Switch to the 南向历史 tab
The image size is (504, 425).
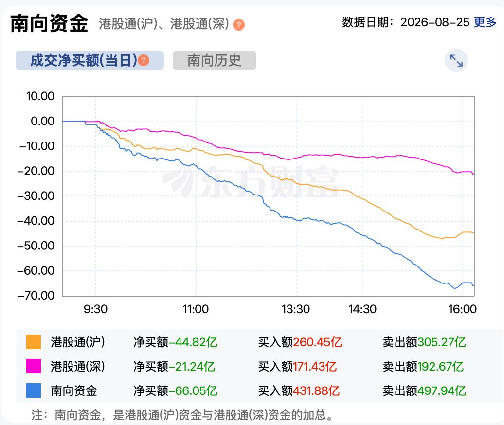pos(215,60)
